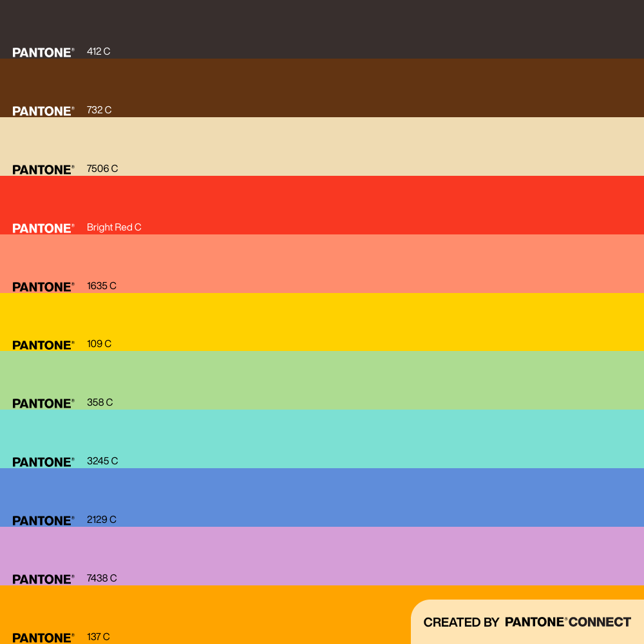
Task: Click the '137 C' color code text
Action: [98, 637]
